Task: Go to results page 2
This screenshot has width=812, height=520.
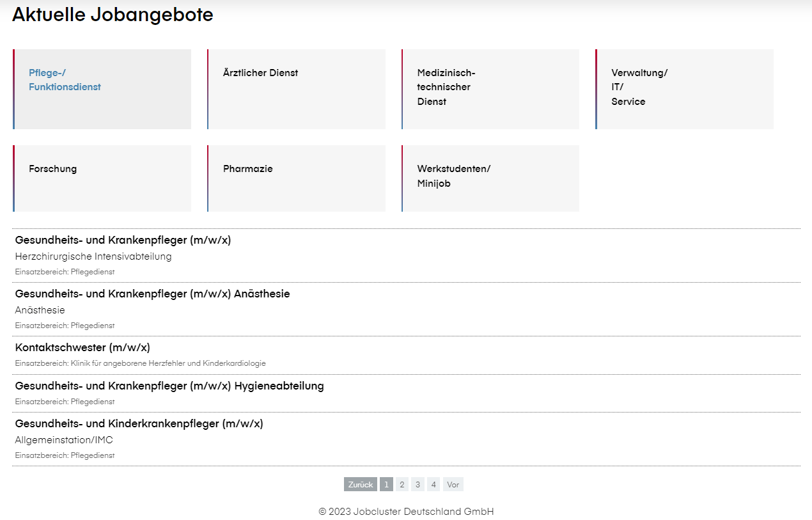Action: point(402,484)
